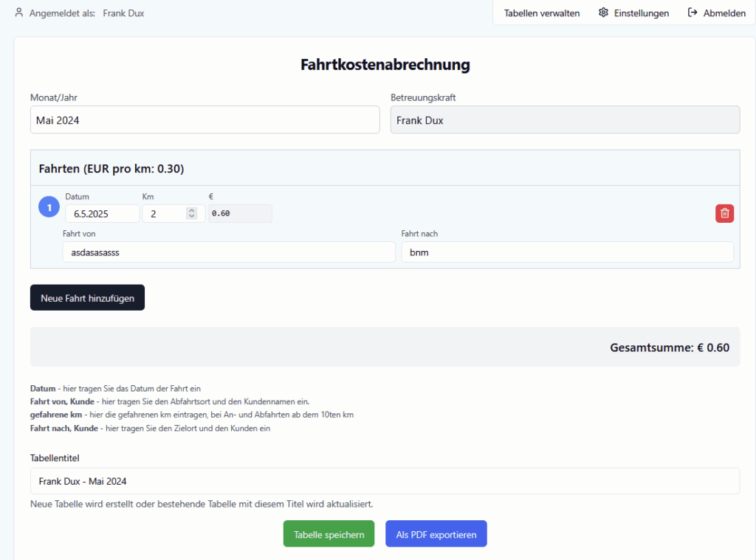The height and width of the screenshot is (560, 756).
Task: Click the user icon beside Angemeldet als
Action: pos(19,13)
